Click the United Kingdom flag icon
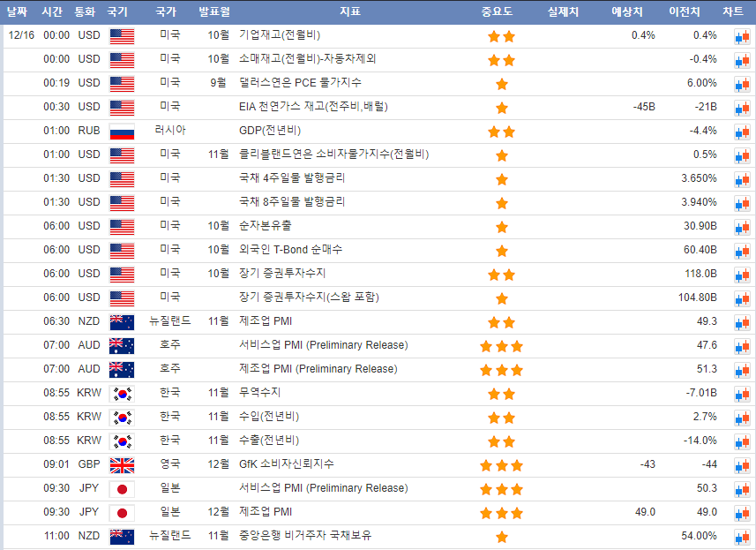756x550 pixels. [122, 465]
